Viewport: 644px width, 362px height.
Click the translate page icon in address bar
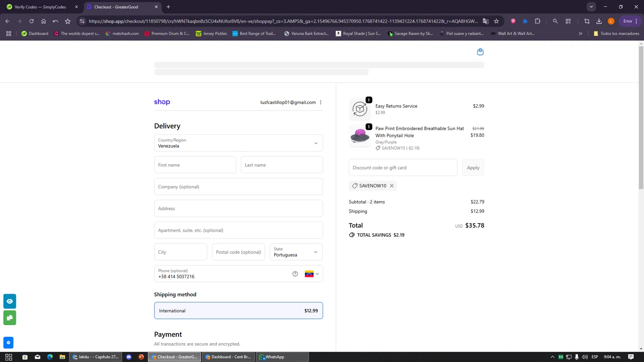coord(486,21)
